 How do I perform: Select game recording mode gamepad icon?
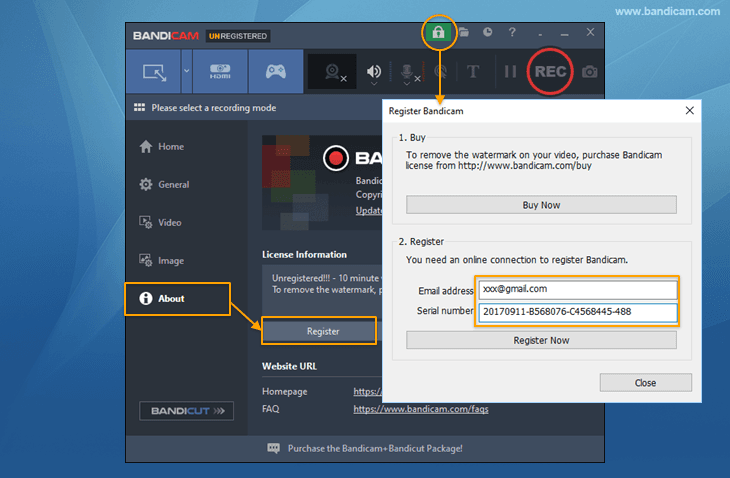[276, 72]
